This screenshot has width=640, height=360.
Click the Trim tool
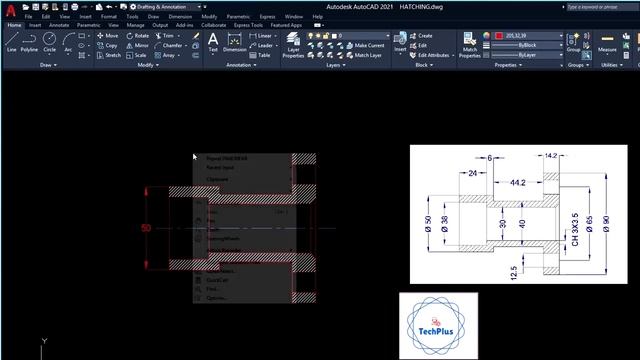164,36
